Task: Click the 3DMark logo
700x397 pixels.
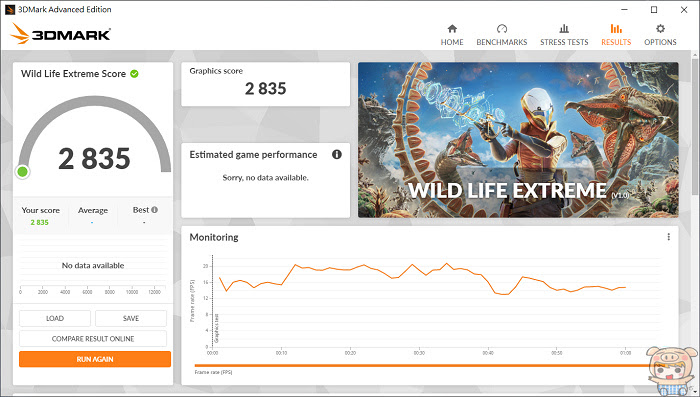Action: click(60, 34)
